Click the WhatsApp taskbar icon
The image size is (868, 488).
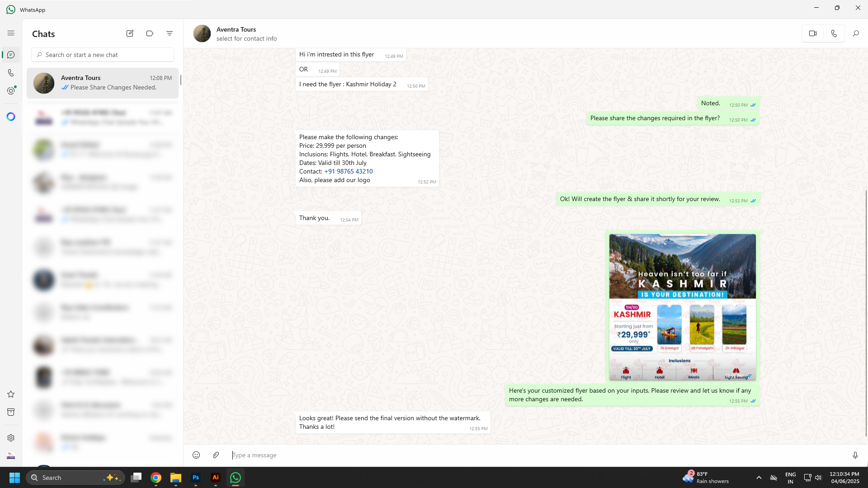[x=236, y=478]
